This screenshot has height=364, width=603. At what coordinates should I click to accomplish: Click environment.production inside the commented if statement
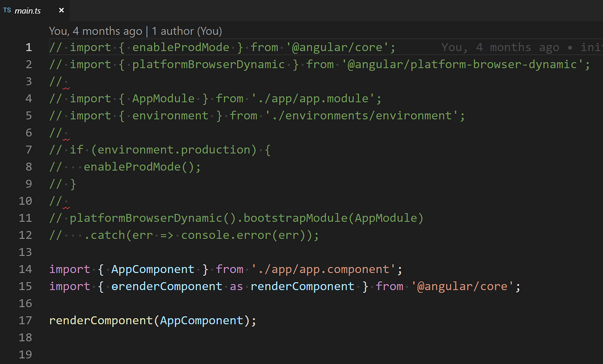[173, 150]
